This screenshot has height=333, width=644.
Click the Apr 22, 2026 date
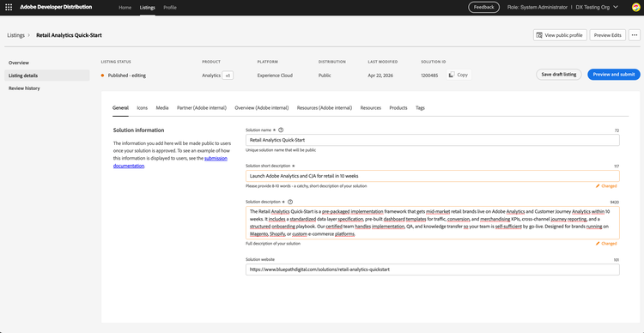coord(380,76)
